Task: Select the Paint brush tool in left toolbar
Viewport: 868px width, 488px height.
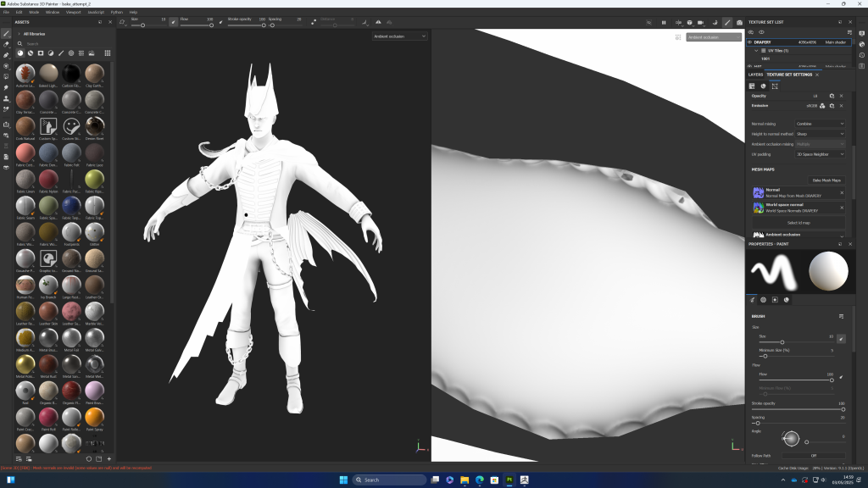Action: (6, 33)
